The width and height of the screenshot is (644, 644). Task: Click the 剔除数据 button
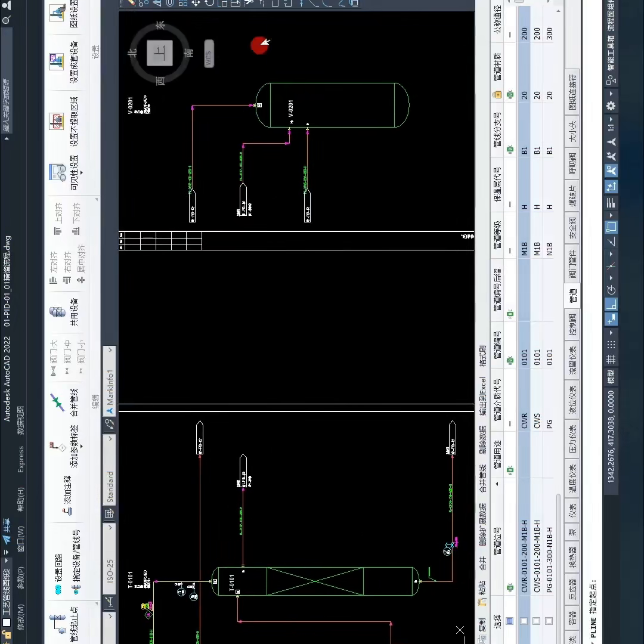click(482, 439)
